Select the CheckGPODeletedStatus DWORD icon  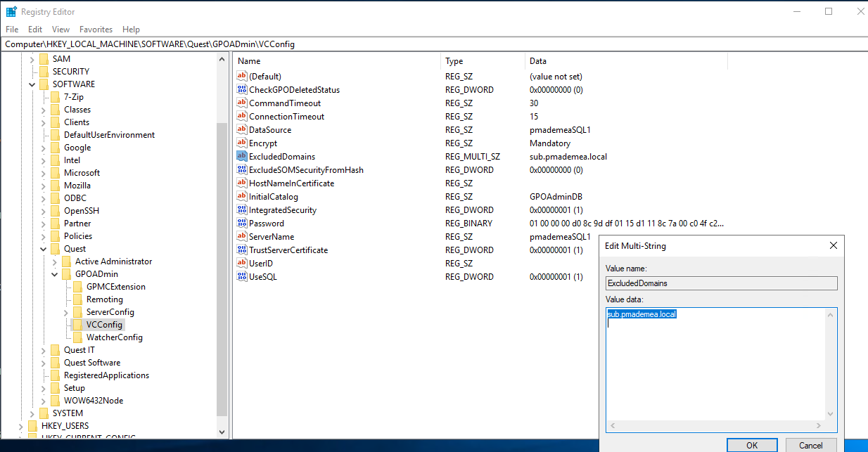tap(242, 90)
